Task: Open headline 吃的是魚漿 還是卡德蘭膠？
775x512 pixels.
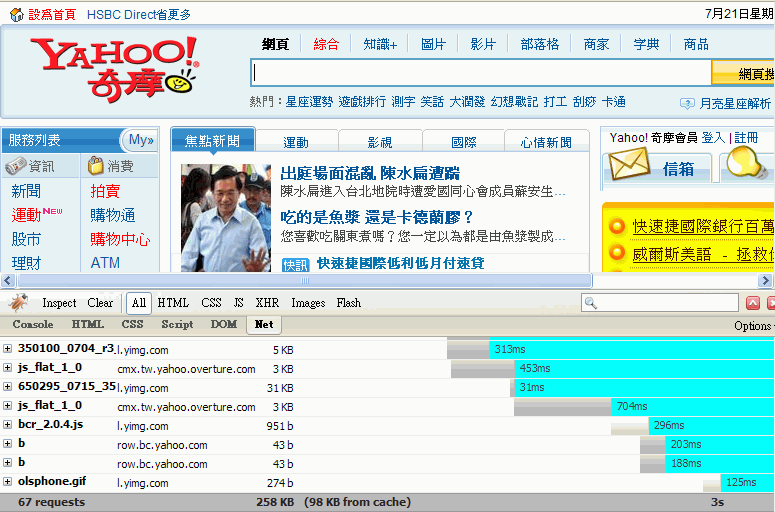Action: [377, 217]
